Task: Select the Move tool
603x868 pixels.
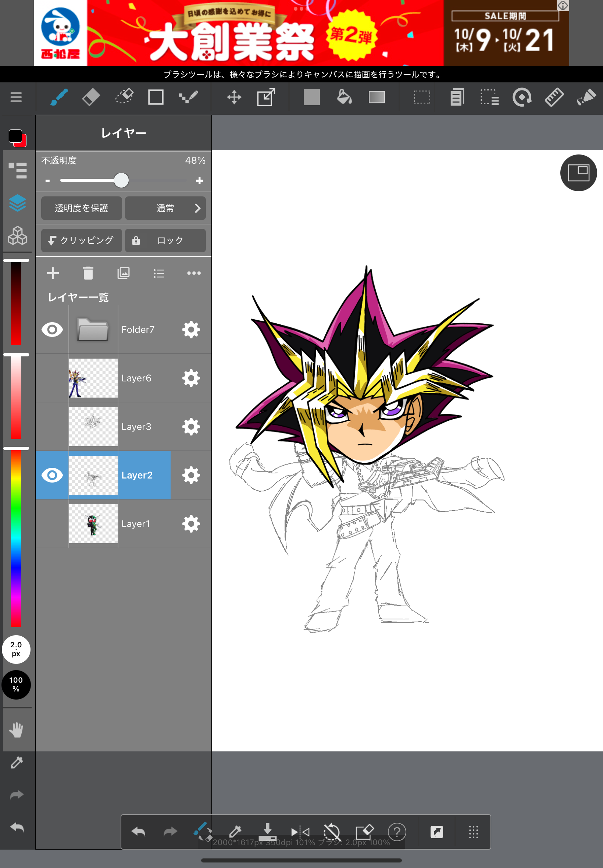Action: coord(234,97)
